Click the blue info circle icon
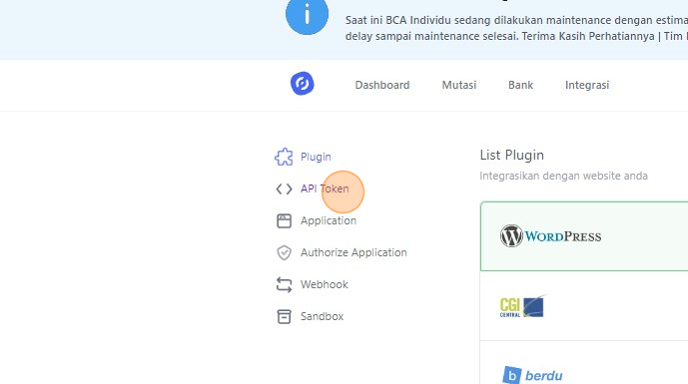This screenshot has width=688, height=384. 307,14
